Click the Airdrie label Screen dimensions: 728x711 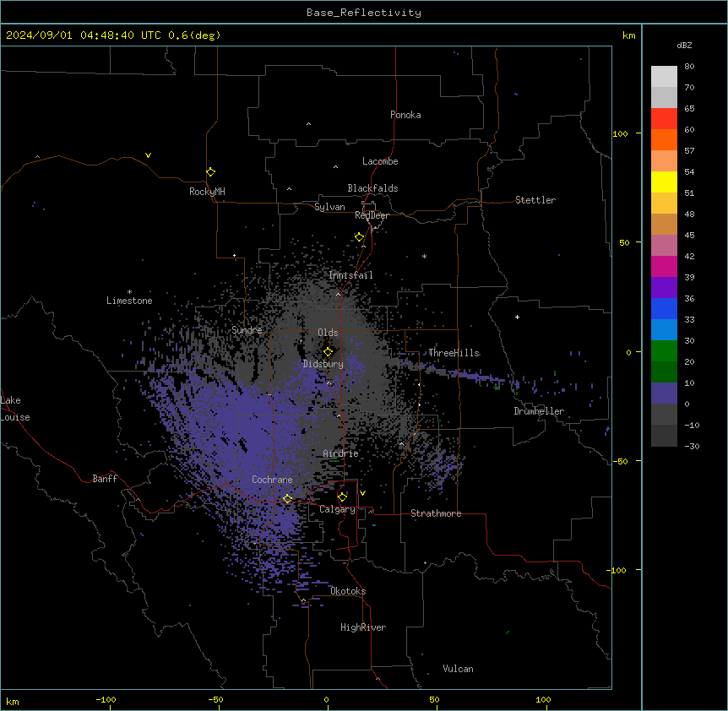(x=341, y=453)
